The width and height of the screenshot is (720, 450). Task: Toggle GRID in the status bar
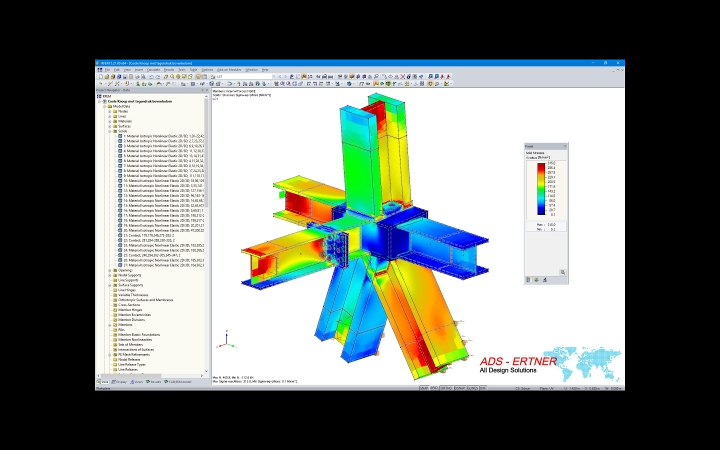coord(434,388)
